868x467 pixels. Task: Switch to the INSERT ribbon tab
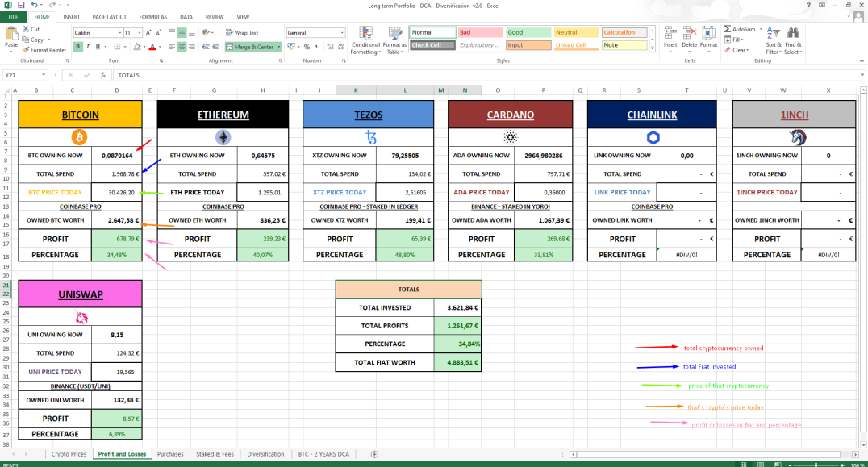(72, 17)
